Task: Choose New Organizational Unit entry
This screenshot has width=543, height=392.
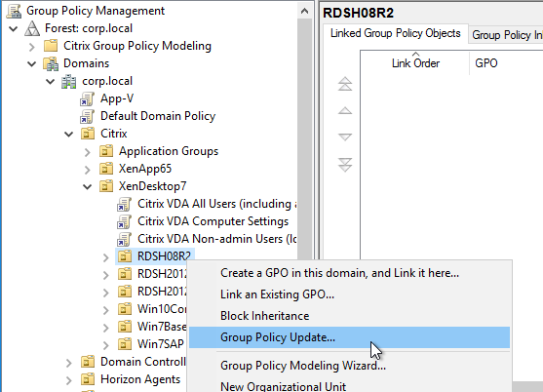Action: point(349,385)
